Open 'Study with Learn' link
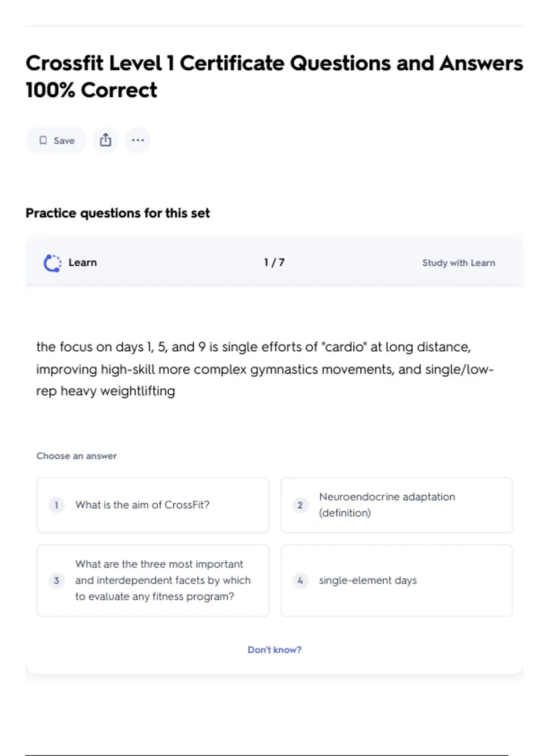The width and height of the screenshot is (534, 756). coord(458,263)
